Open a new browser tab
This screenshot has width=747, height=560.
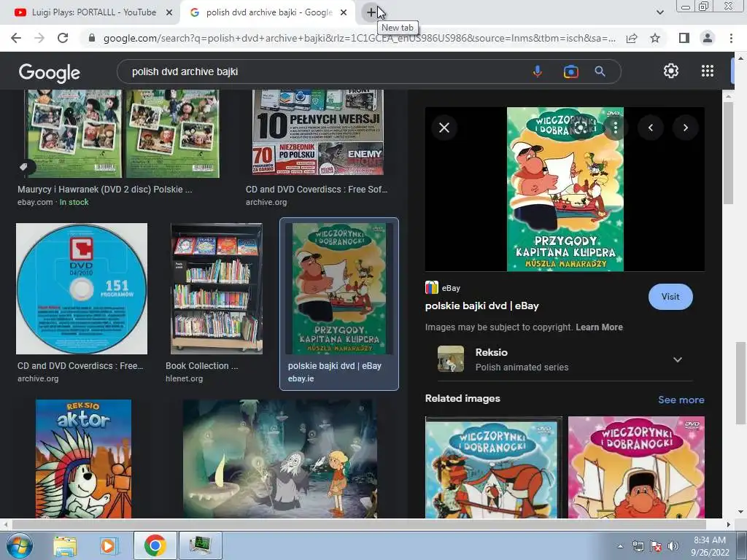(371, 13)
